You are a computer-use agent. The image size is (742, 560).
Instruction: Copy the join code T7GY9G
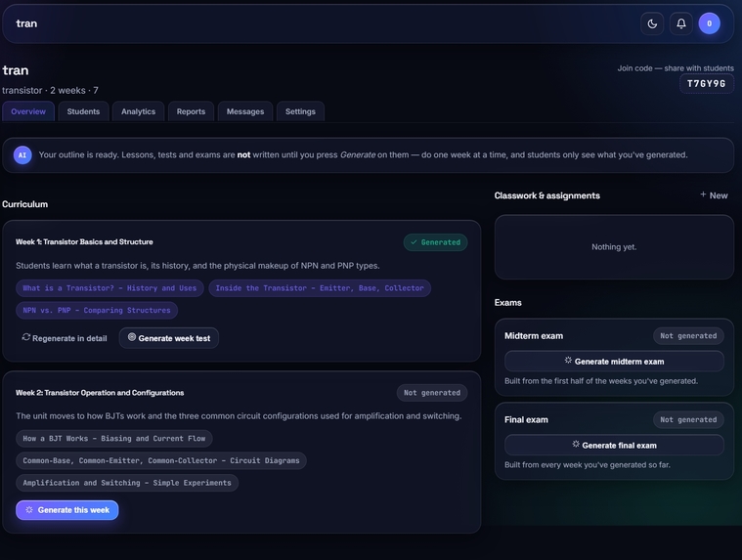click(x=707, y=84)
